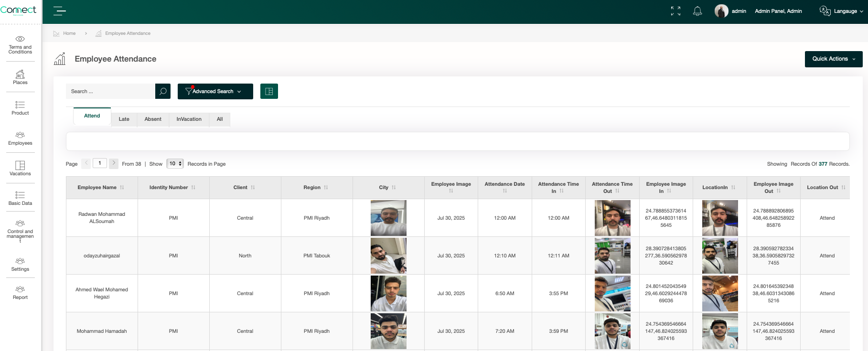Open Mohammad Hamadah's Employee Image Out thumbnail
868x351 pixels.
pyautogui.click(x=720, y=331)
